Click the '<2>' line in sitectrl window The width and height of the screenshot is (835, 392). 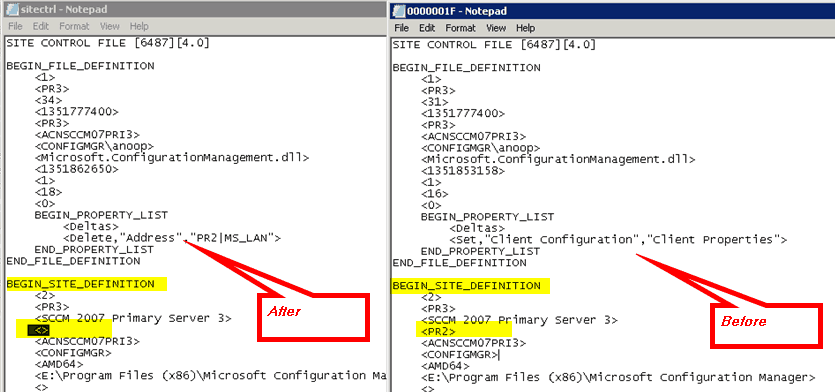coord(45,295)
